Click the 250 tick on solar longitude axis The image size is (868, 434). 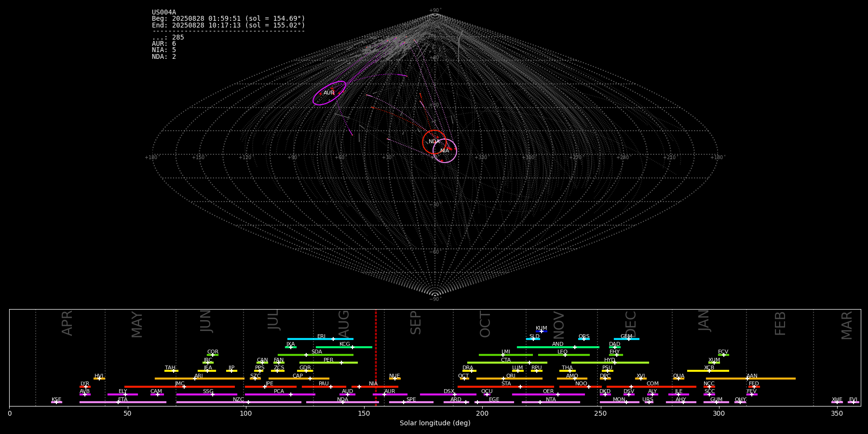point(600,414)
